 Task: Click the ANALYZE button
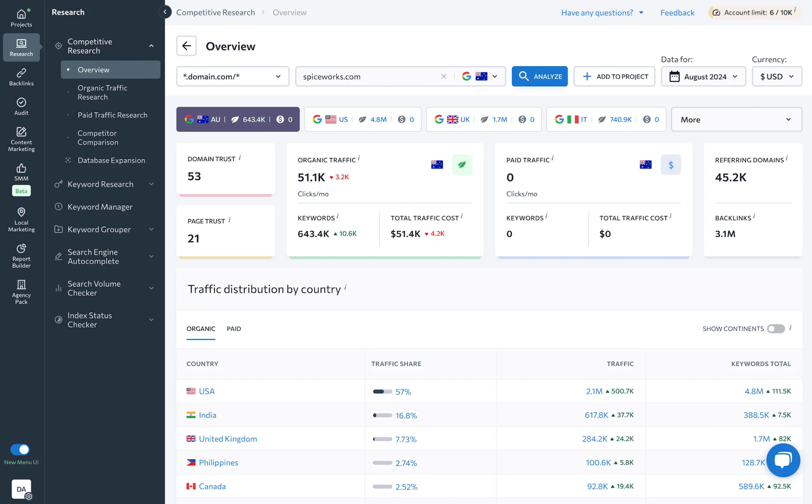tap(540, 76)
